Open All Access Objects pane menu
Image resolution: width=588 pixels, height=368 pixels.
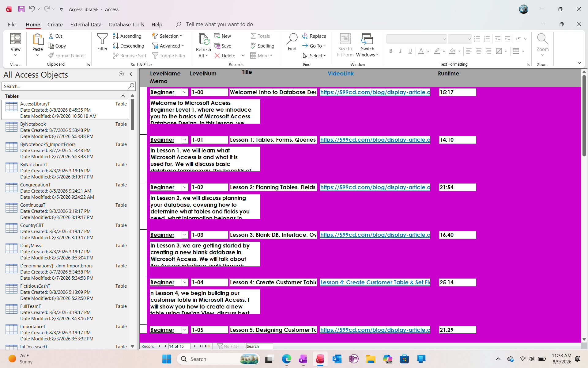[x=121, y=74]
